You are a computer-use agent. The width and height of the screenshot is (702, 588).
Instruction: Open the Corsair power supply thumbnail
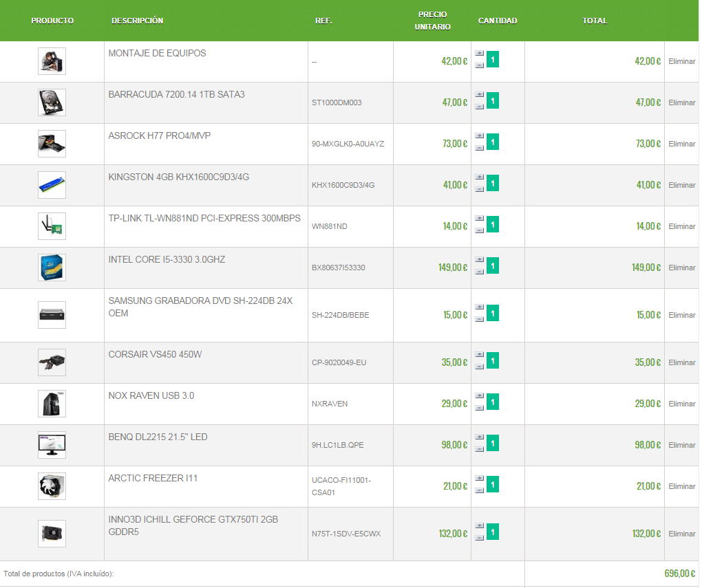[52, 362]
